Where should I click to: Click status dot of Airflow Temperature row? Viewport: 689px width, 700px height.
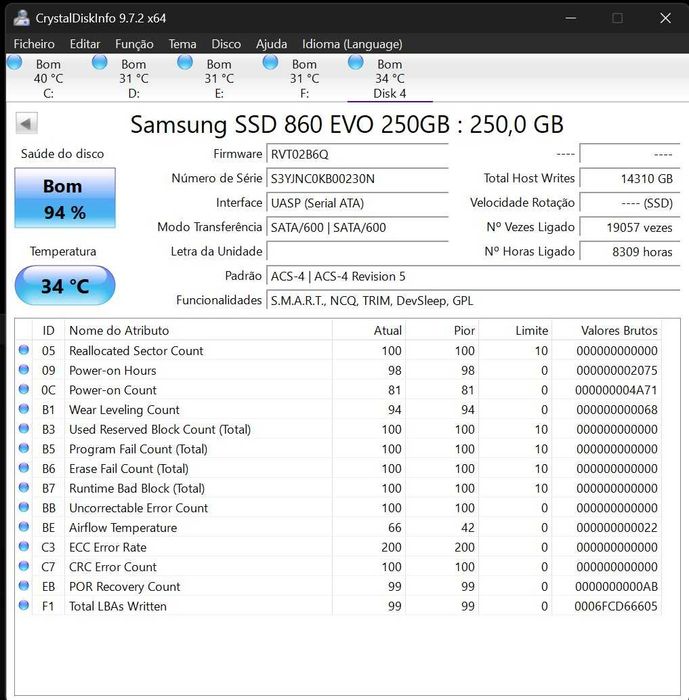point(24,527)
